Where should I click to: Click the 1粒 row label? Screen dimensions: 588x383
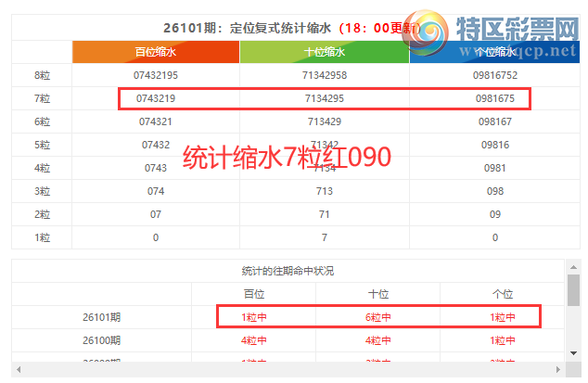pyautogui.click(x=42, y=237)
